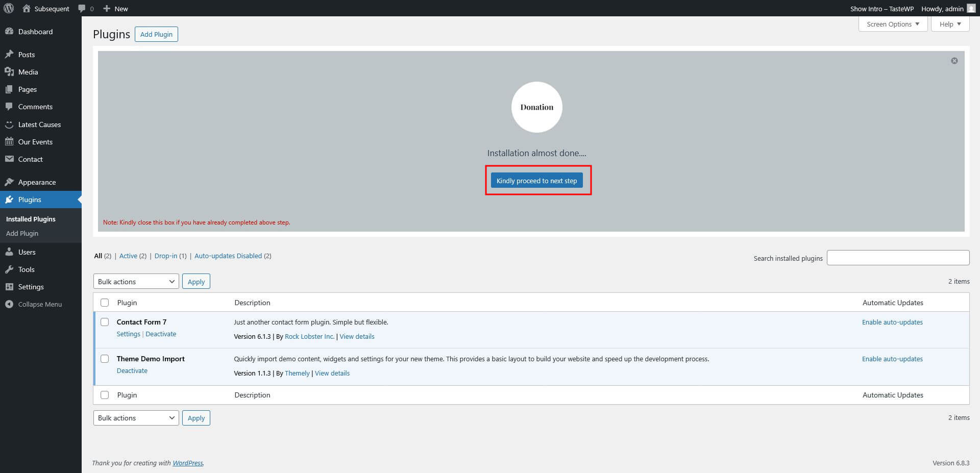Click the Media icon in sidebar
The image size is (980, 473).
click(9, 72)
